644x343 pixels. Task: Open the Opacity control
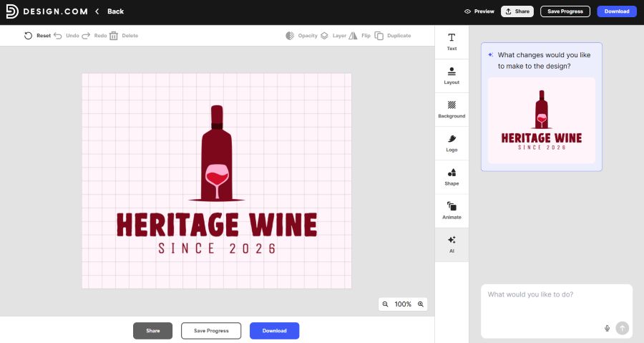301,36
